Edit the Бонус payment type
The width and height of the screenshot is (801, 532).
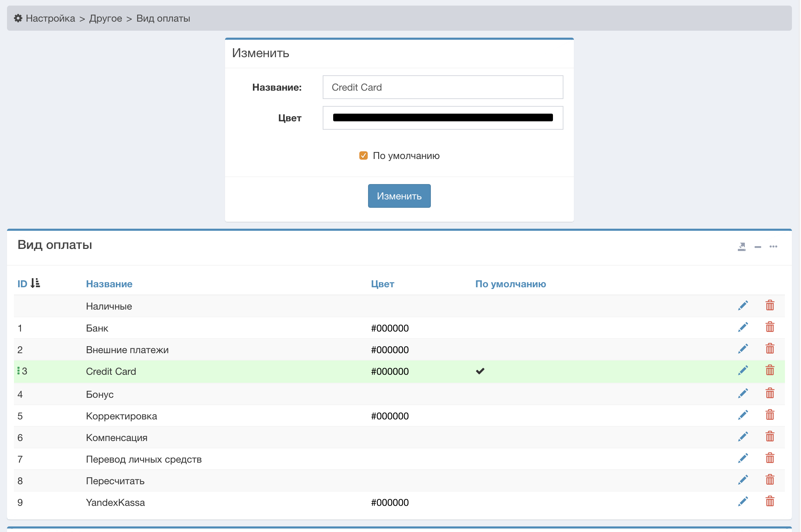pyautogui.click(x=743, y=394)
